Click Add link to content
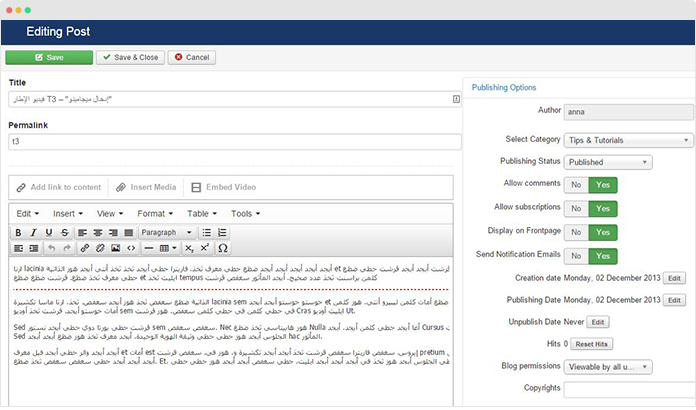Screen dimensions: 696x410 coord(59,187)
